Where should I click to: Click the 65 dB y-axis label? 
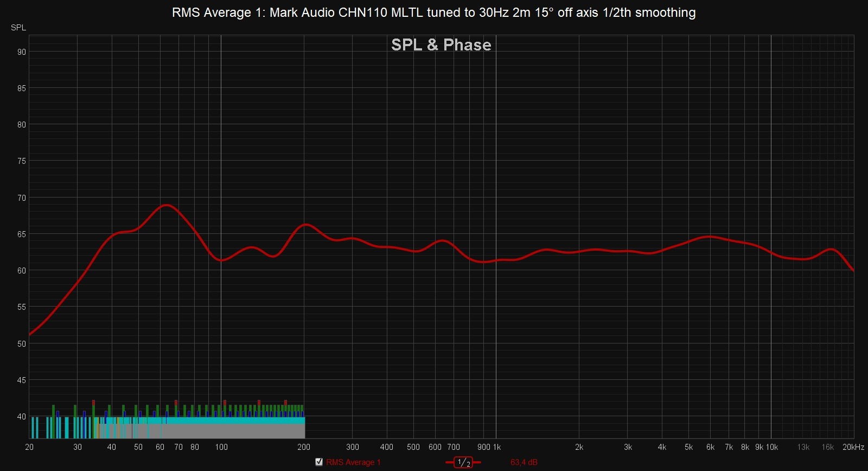point(22,234)
